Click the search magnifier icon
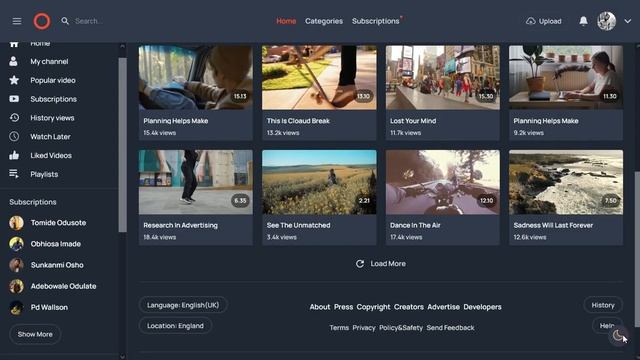The height and width of the screenshot is (360, 640). coord(65,20)
